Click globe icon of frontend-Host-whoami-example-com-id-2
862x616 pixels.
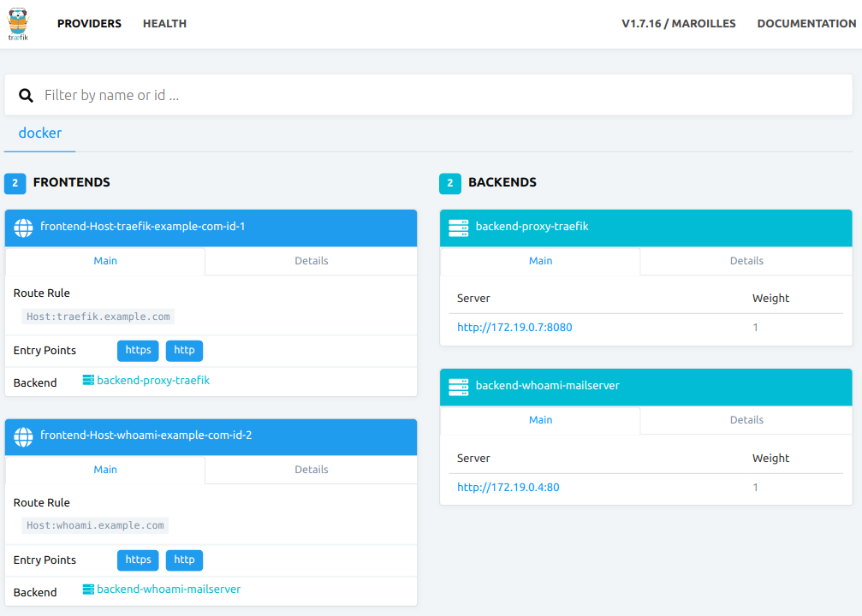coord(23,437)
